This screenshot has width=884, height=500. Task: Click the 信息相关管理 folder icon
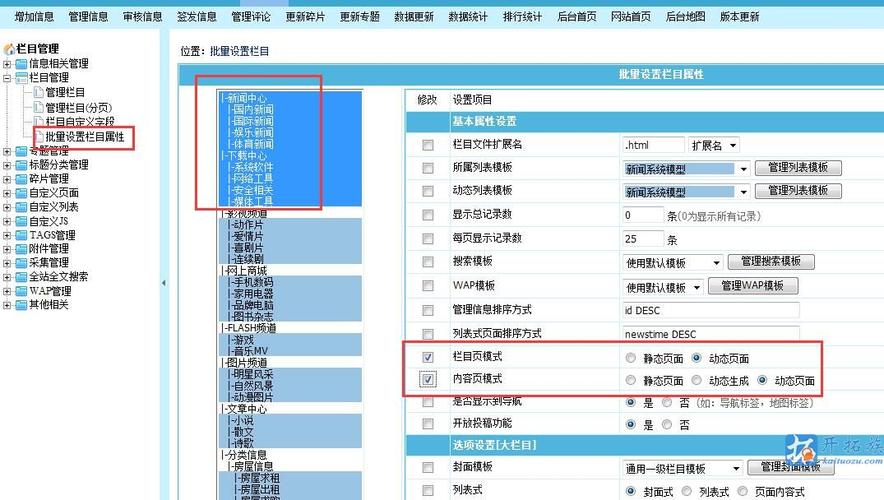tap(21, 64)
